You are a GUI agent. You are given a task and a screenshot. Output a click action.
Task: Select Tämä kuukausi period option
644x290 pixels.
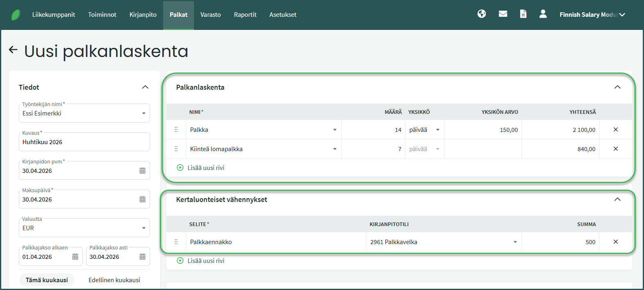47,280
